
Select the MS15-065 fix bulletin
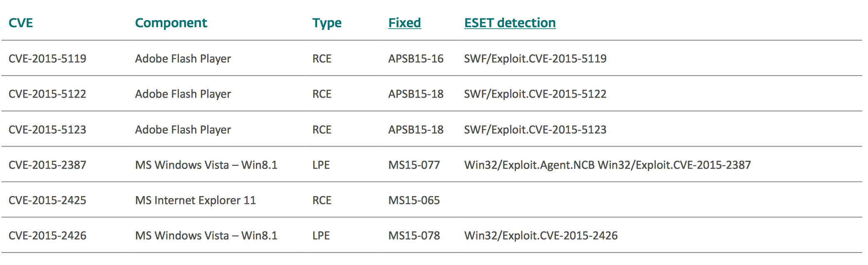point(414,200)
